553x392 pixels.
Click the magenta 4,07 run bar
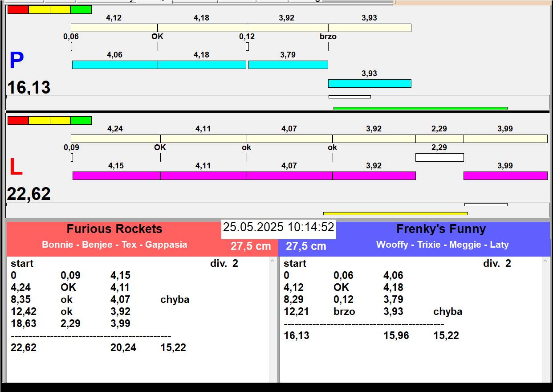click(289, 176)
